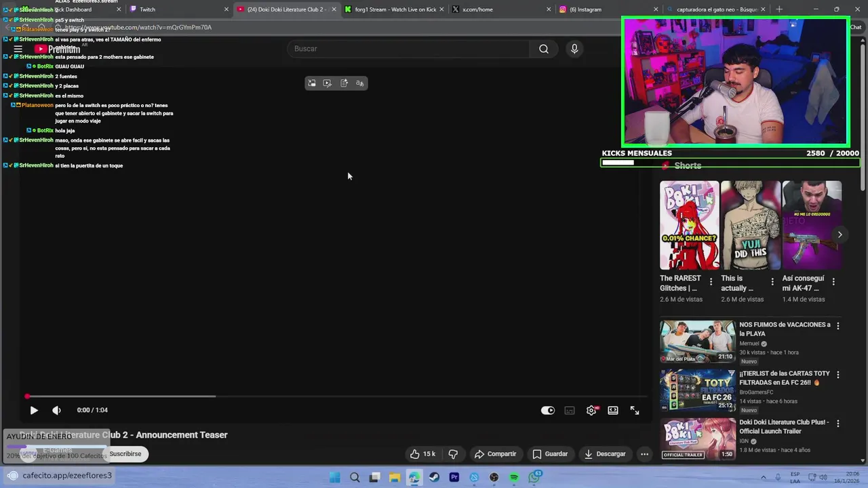The image size is (868, 488).
Task: Switch player to theater mode
Action: coord(613,410)
